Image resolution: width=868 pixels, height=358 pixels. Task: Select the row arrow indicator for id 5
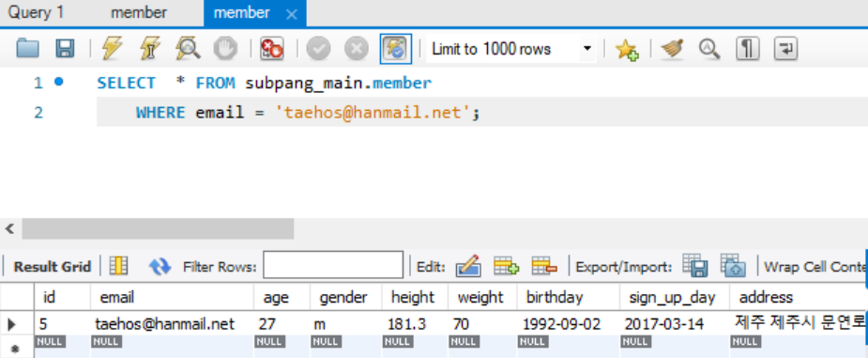[x=12, y=324]
